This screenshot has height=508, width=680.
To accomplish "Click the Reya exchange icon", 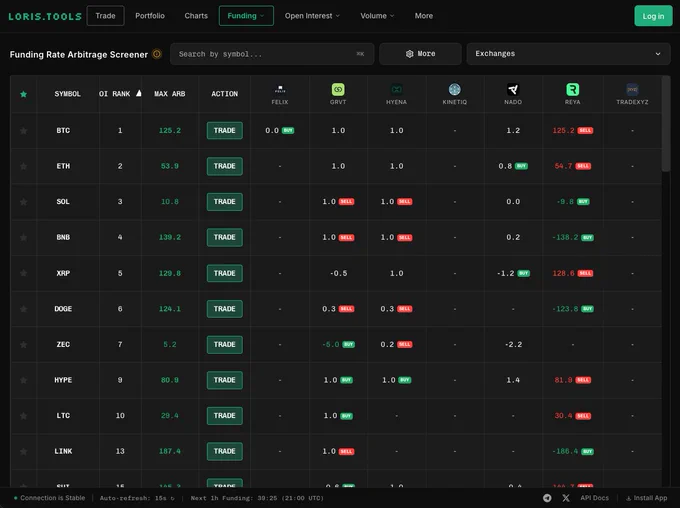I will 572,90.
